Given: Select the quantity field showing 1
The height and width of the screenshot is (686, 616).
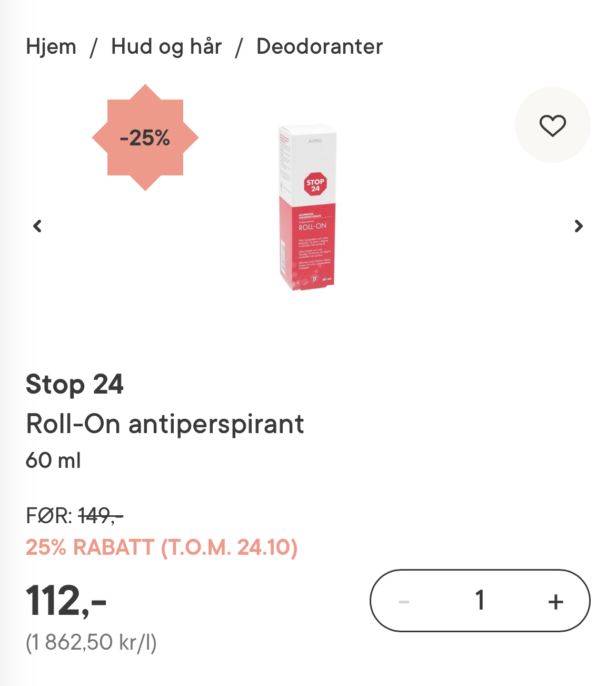Looking at the screenshot, I should tap(480, 600).
